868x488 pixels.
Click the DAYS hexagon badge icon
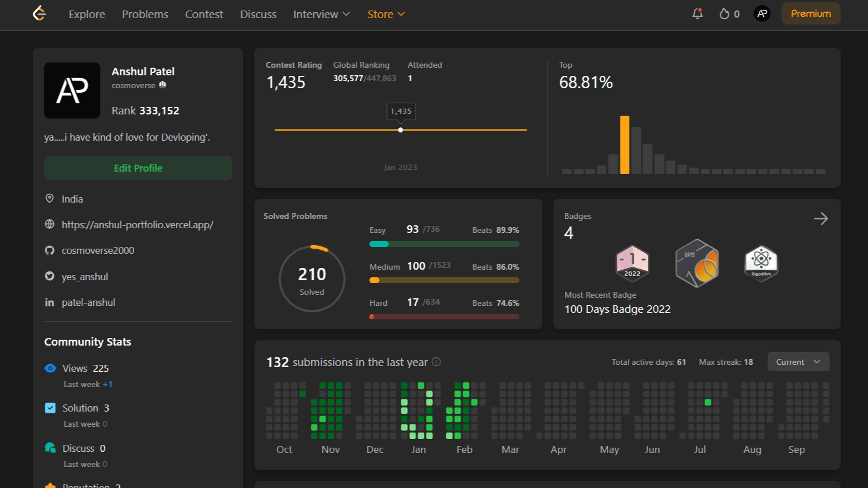click(x=697, y=263)
